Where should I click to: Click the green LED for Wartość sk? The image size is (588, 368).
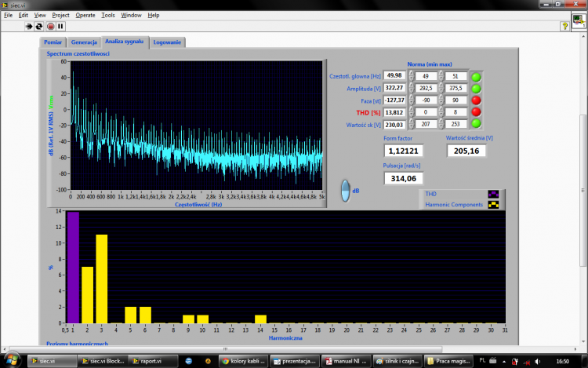(x=476, y=123)
